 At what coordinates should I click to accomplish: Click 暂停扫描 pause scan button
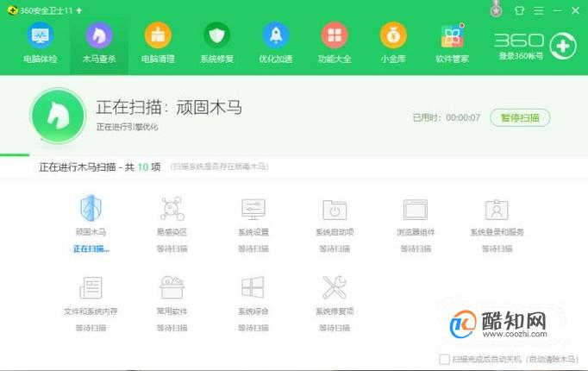coord(520,118)
